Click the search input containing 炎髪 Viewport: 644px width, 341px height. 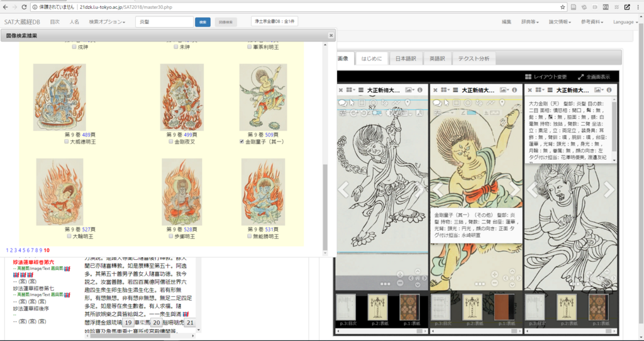164,22
